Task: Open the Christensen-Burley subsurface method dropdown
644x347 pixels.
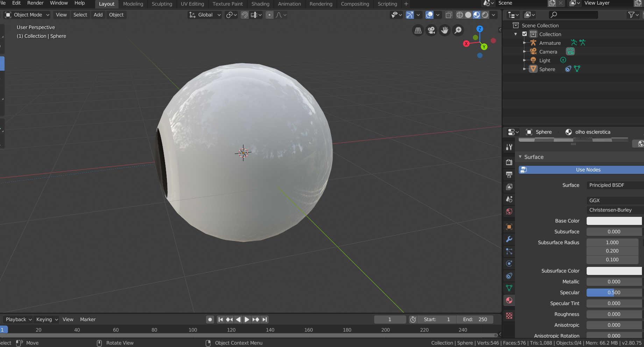Action: click(615, 210)
